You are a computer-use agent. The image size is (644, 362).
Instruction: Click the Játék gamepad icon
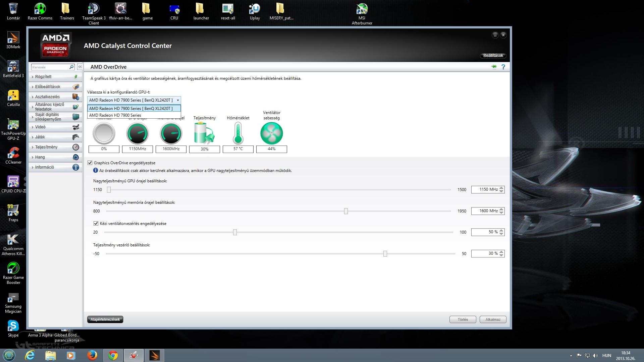76,137
